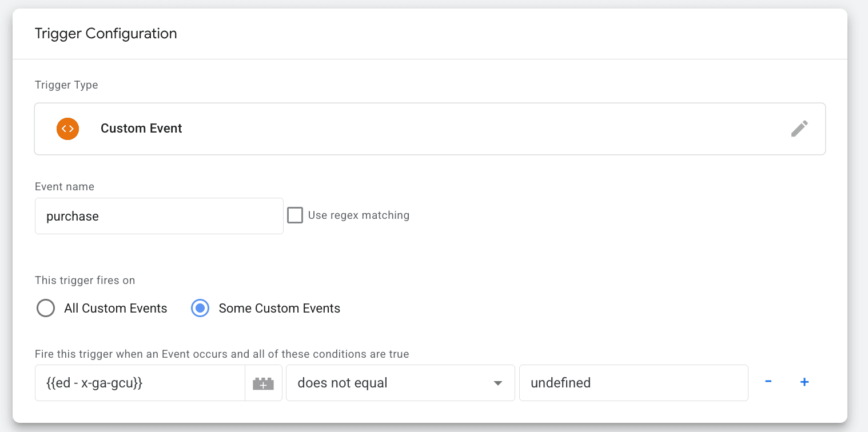Select the All Custom Events radio button

[x=46, y=309]
